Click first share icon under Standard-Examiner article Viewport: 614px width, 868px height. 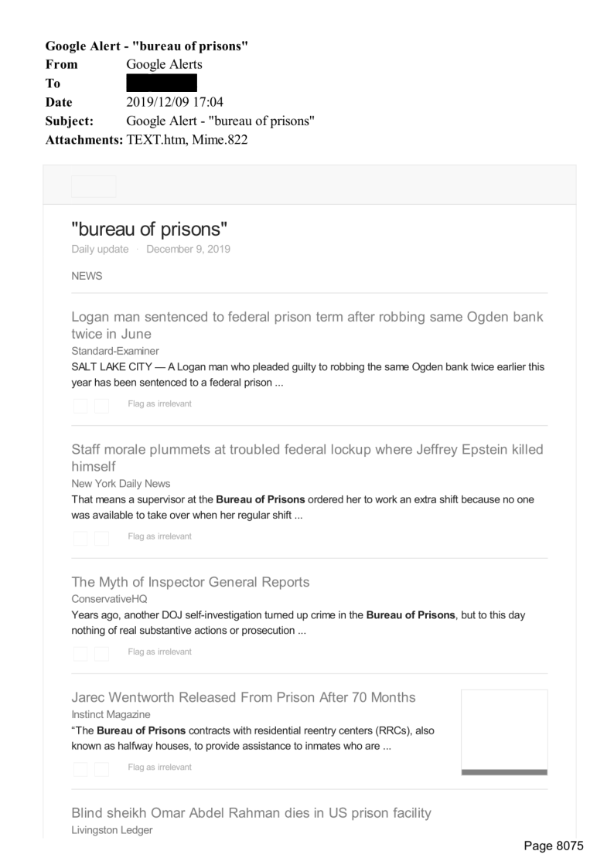point(80,405)
